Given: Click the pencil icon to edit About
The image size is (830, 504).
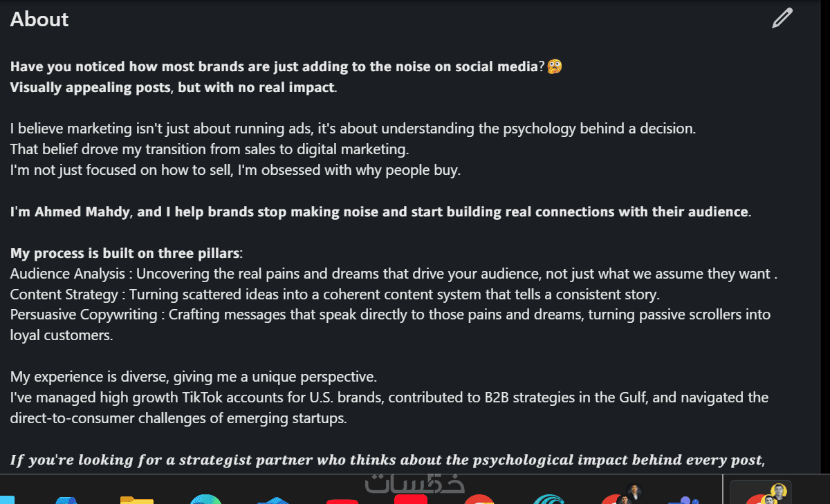Looking at the screenshot, I should (782, 19).
